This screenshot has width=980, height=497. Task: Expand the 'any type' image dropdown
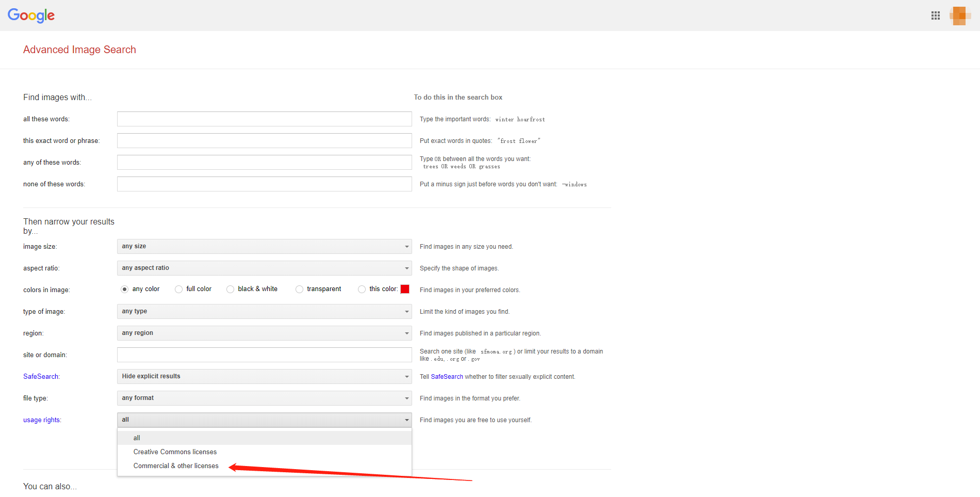tap(264, 311)
